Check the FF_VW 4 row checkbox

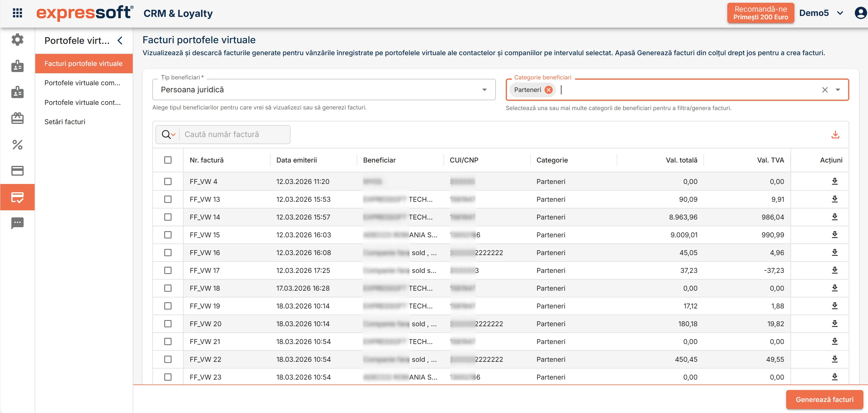click(x=168, y=182)
